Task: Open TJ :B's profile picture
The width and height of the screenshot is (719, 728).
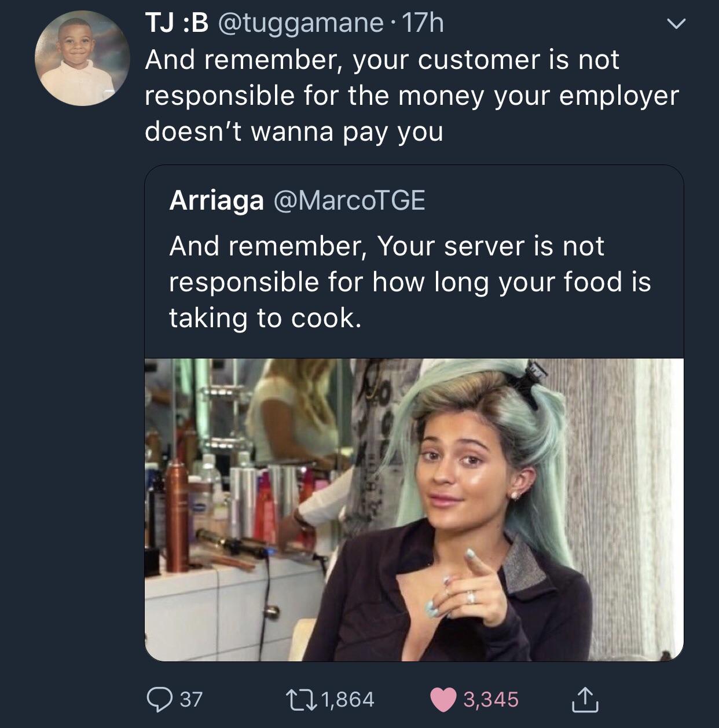Action: click(82, 58)
